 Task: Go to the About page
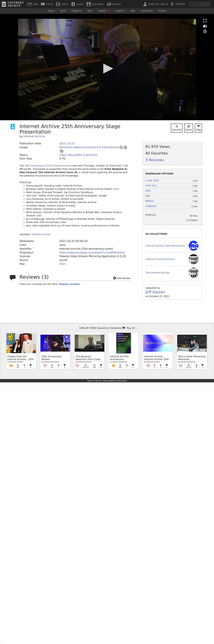point(51,11)
